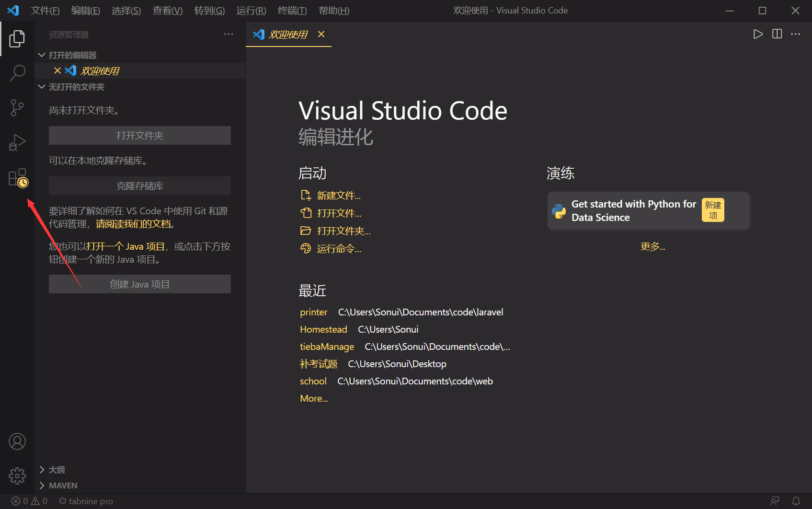Open the Source Control view icon
Screen dimensions: 812x509
[x=17, y=108]
